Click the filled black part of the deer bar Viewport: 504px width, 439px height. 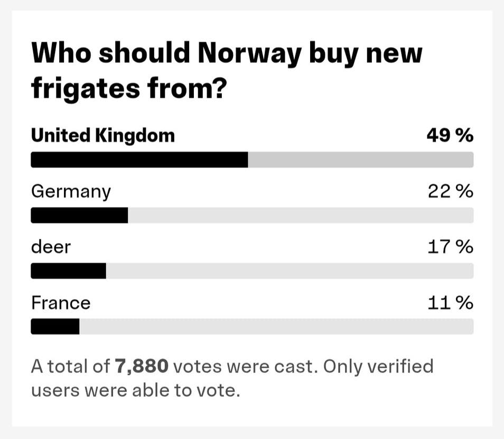coord(68,271)
